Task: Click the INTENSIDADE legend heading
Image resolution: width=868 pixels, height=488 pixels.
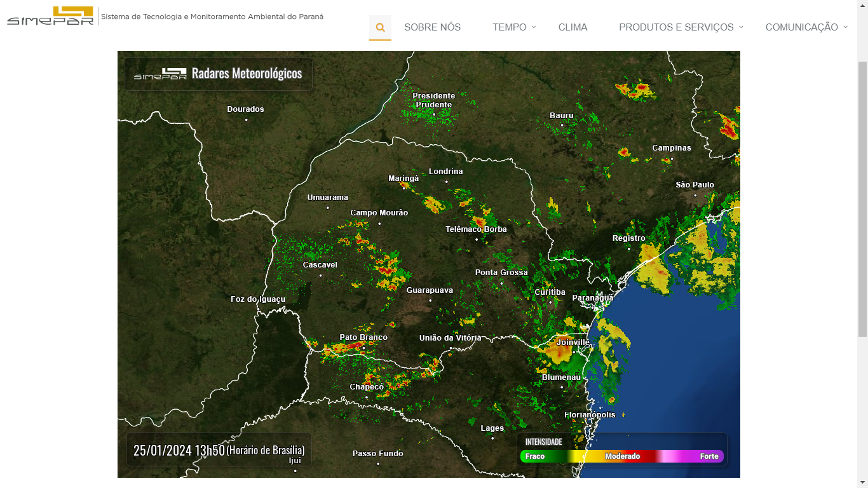Action: coord(543,442)
